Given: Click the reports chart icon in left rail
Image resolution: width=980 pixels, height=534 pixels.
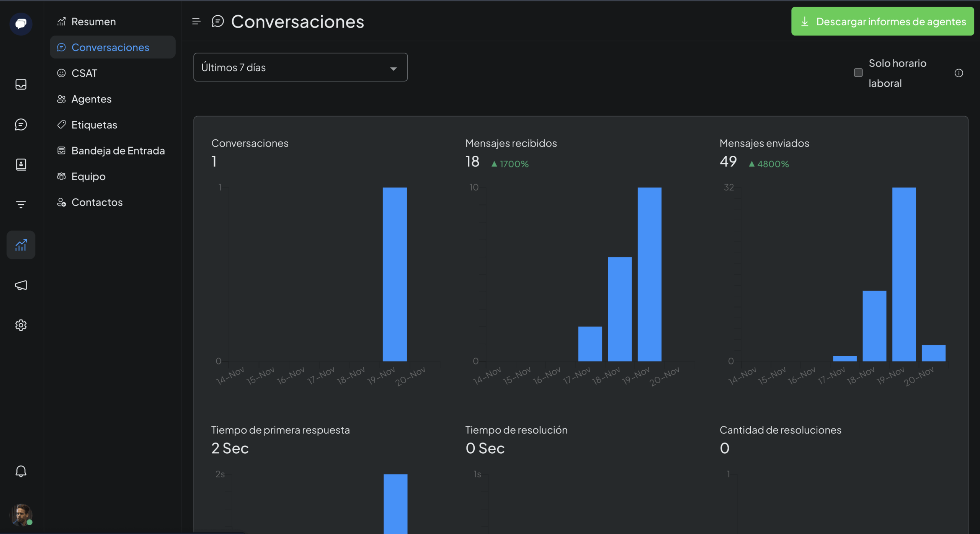Looking at the screenshot, I should click(x=21, y=245).
